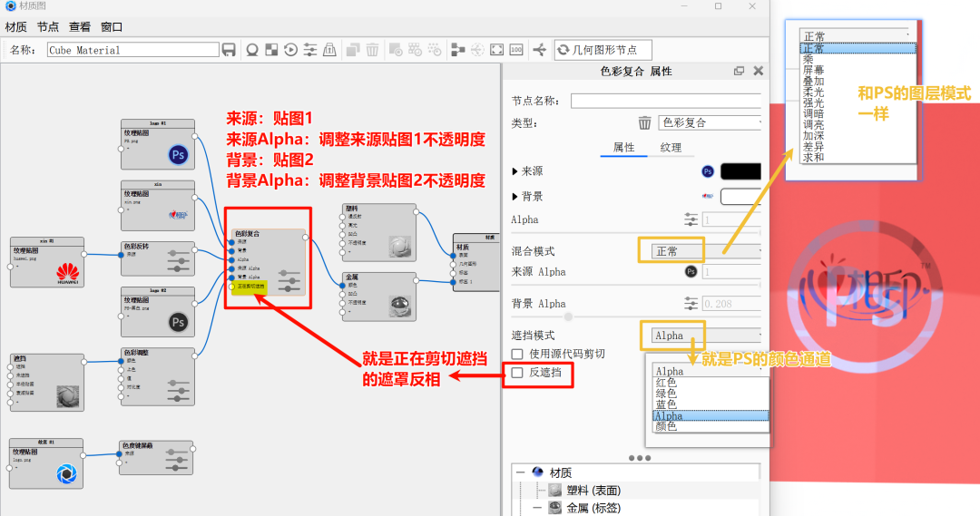Image resolution: width=980 pixels, height=516 pixels.
Task: Open the 材质 menu
Action: 15,27
